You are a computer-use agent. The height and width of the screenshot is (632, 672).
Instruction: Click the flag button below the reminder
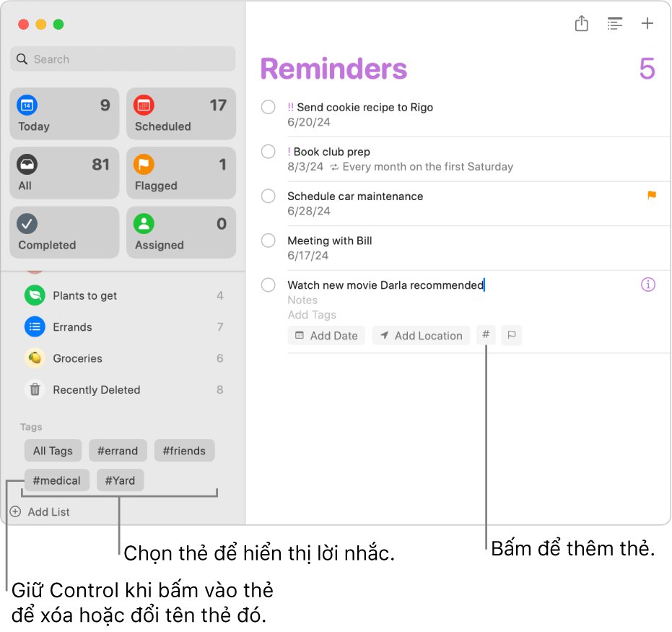[x=511, y=335]
